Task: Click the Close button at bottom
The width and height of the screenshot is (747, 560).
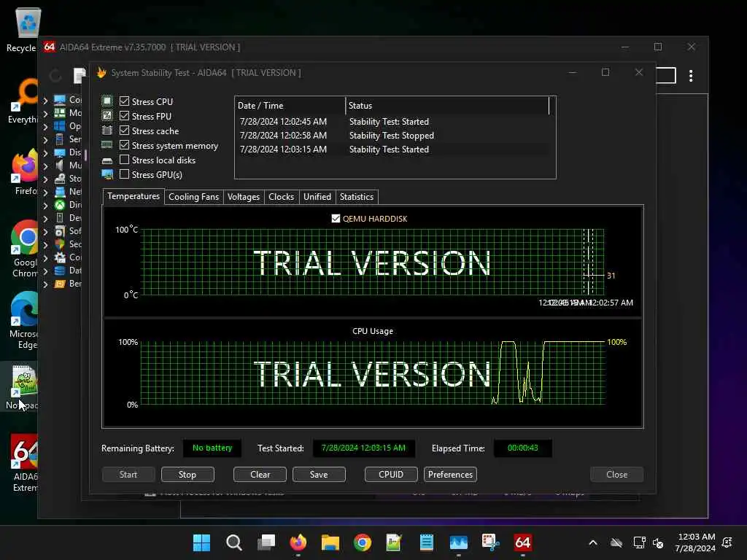Action: pos(617,474)
